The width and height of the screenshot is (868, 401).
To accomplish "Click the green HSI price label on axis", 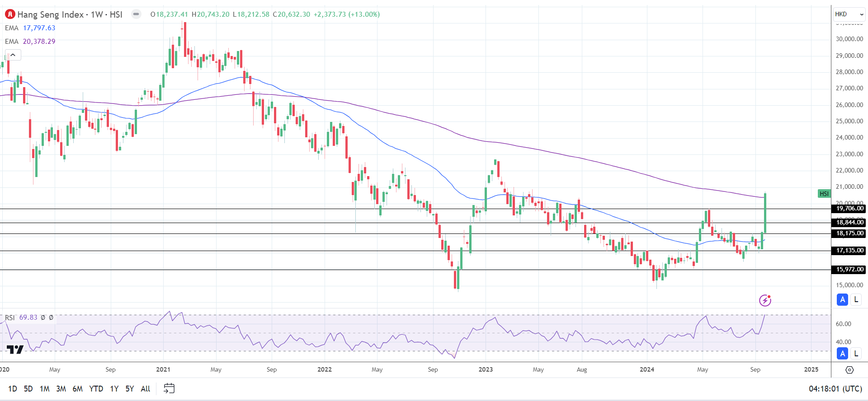I will click(824, 194).
